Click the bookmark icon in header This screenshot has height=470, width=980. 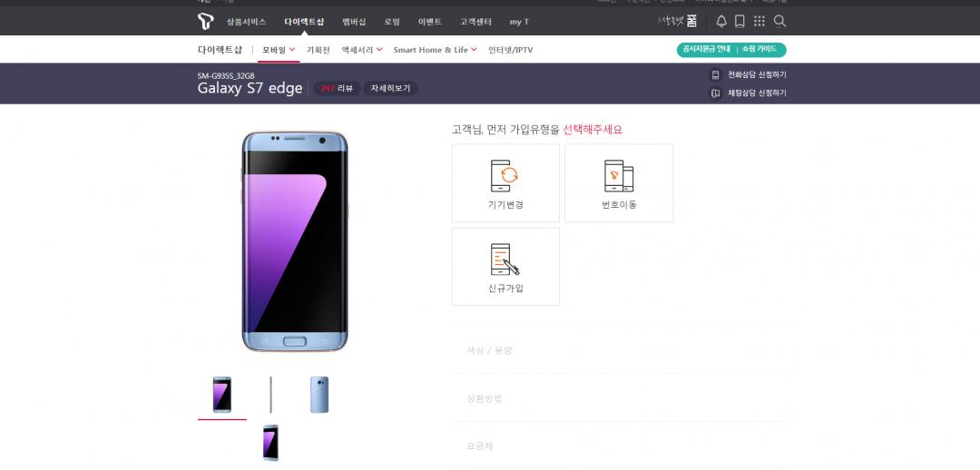pos(740,21)
